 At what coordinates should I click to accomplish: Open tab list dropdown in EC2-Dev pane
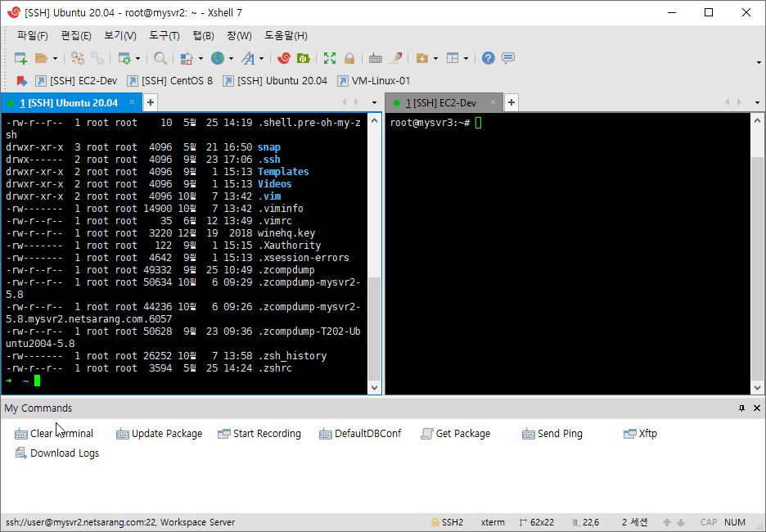(x=757, y=102)
